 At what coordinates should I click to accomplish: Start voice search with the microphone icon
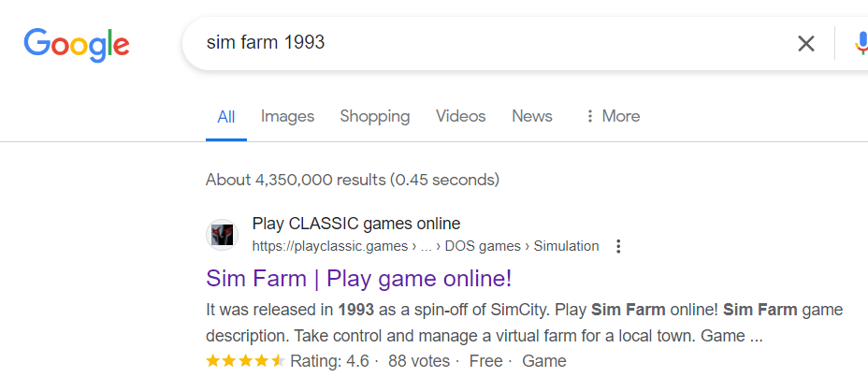tap(861, 43)
